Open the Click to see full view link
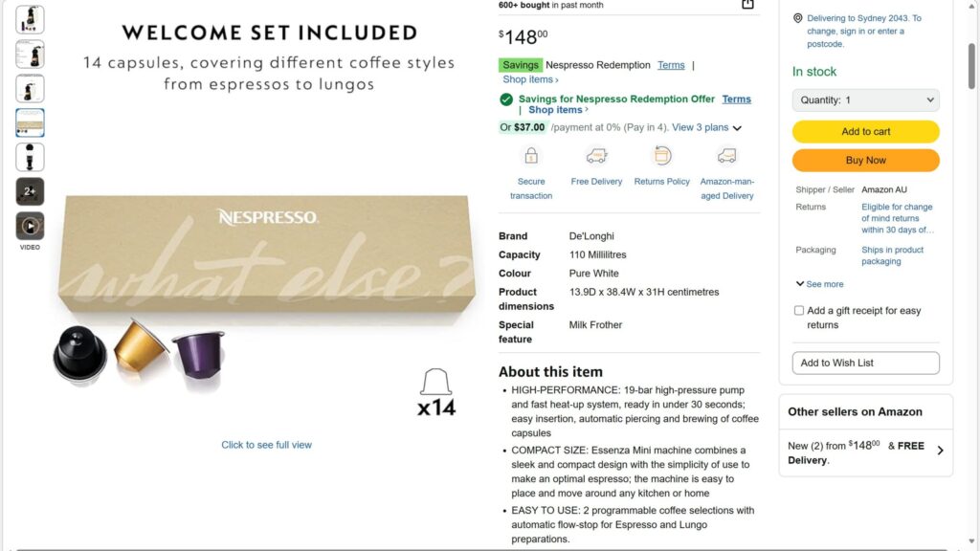 click(x=266, y=445)
